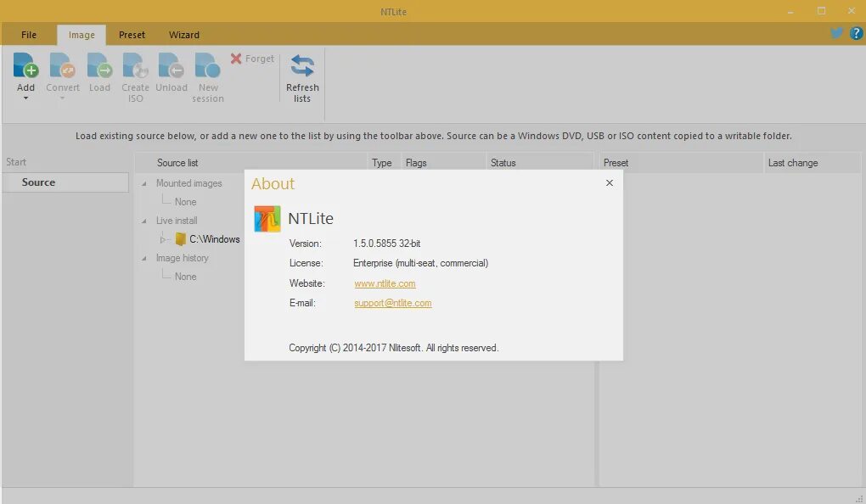Open the Twitter bird icon
Viewport: 866px width, 504px height.
837,33
